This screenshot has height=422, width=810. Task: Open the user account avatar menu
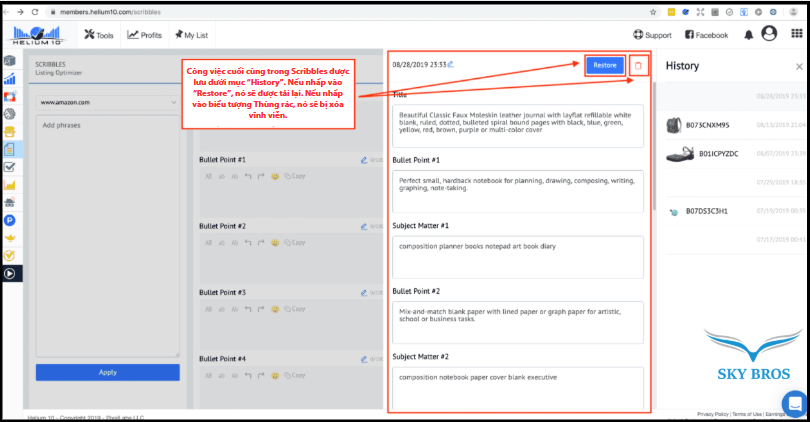[769, 34]
